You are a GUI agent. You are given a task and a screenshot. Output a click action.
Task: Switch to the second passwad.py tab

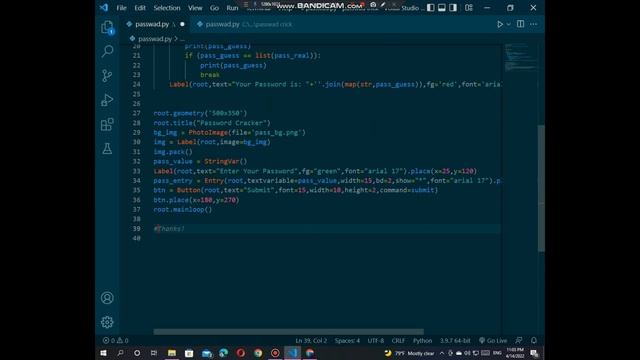point(244,24)
